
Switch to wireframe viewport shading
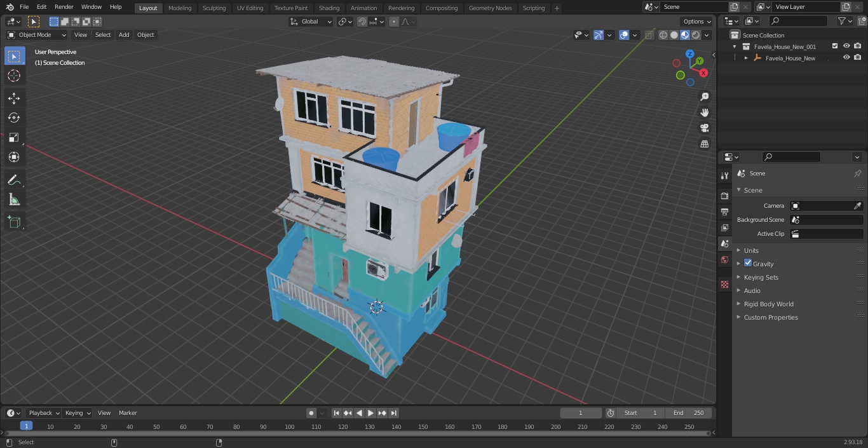pyautogui.click(x=663, y=35)
